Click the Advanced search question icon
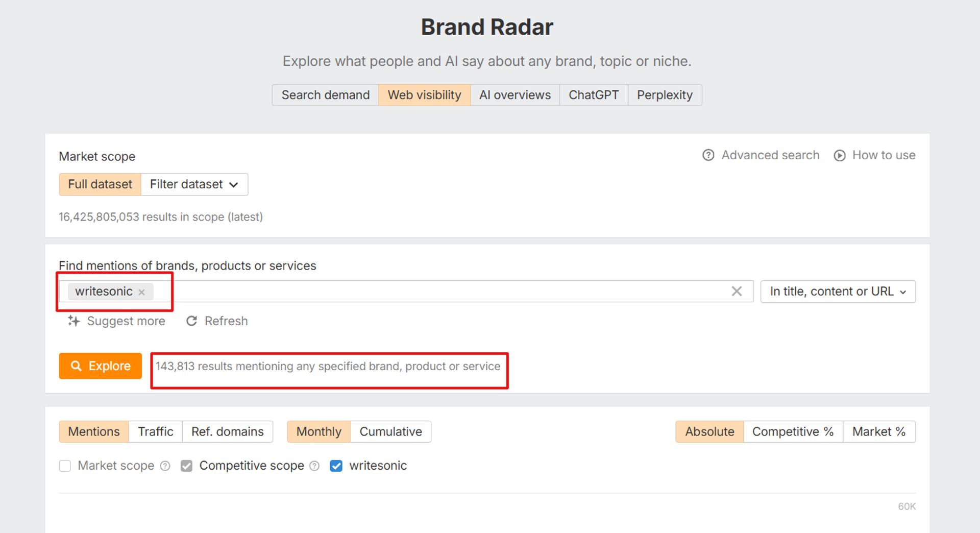 pos(708,155)
